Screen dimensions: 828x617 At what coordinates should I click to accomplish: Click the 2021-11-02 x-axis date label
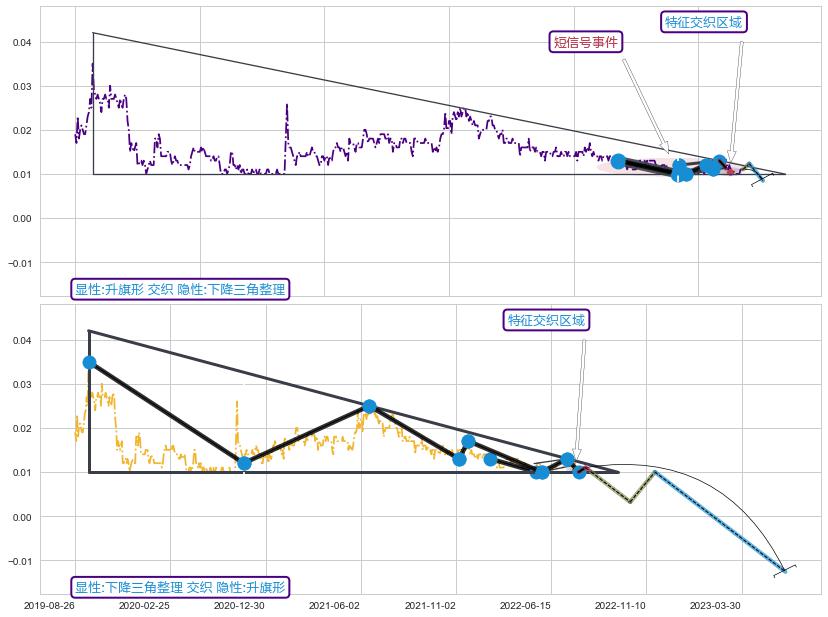pyautogui.click(x=430, y=605)
